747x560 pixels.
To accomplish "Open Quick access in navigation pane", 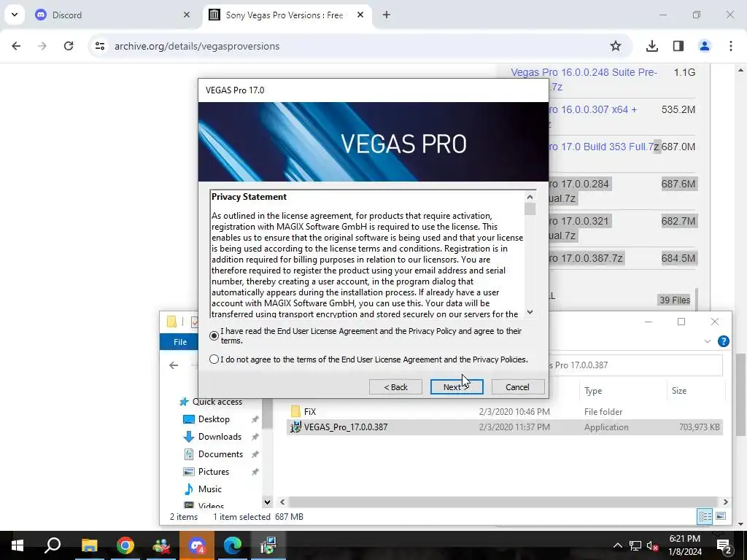I will (x=211, y=402).
